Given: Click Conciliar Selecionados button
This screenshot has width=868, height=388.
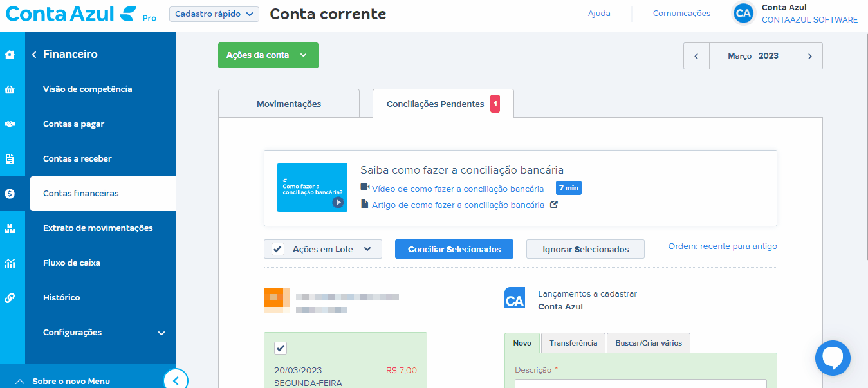Looking at the screenshot, I should pyautogui.click(x=454, y=249).
